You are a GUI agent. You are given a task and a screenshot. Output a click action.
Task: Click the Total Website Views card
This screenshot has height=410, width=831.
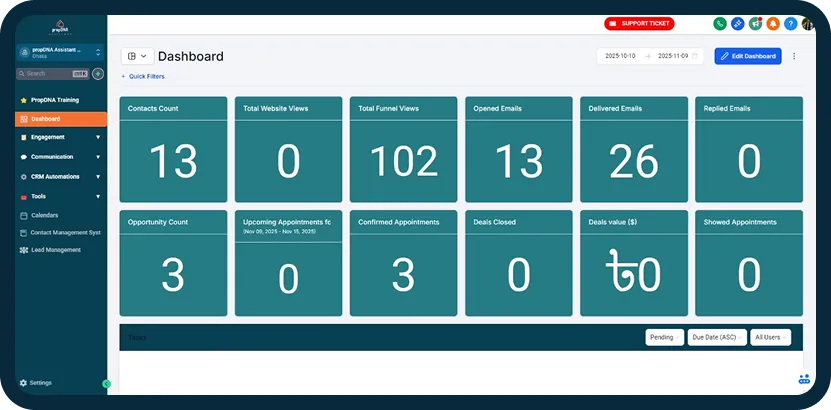tap(288, 149)
